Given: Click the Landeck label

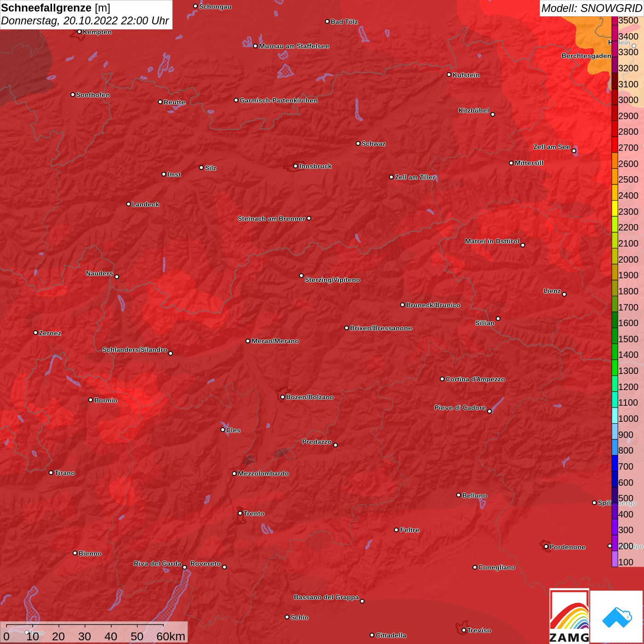Looking at the screenshot, I should [x=145, y=204].
